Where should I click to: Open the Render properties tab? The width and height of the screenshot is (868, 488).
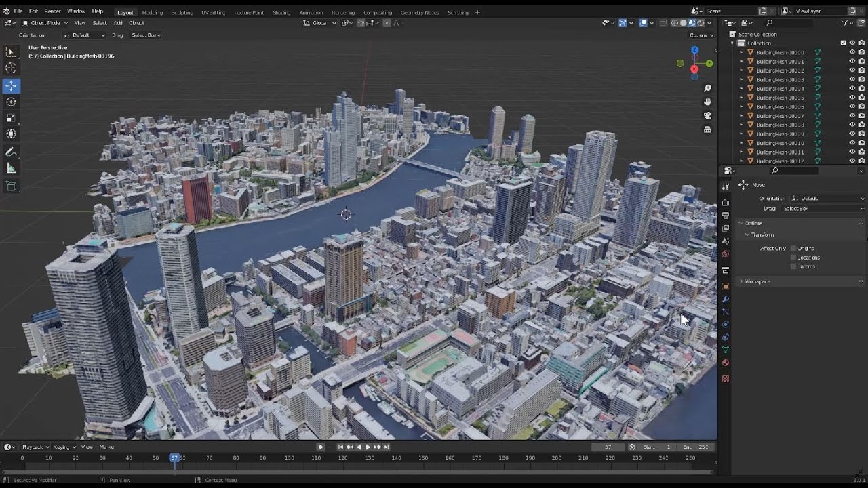point(726,203)
